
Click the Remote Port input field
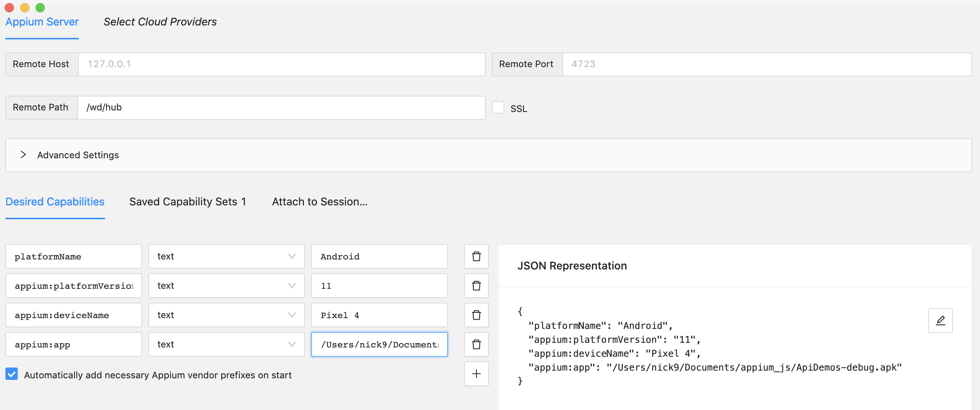(x=766, y=64)
